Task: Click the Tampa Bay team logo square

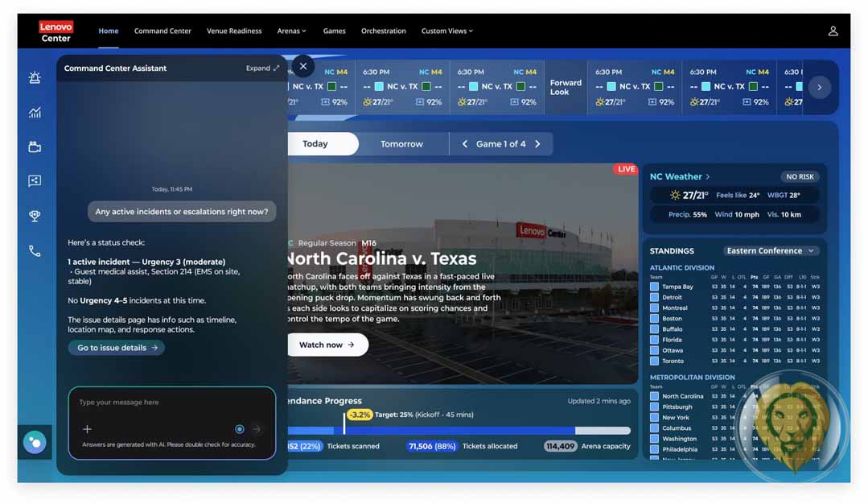Action: pyautogui.click(x=654, y=287)
